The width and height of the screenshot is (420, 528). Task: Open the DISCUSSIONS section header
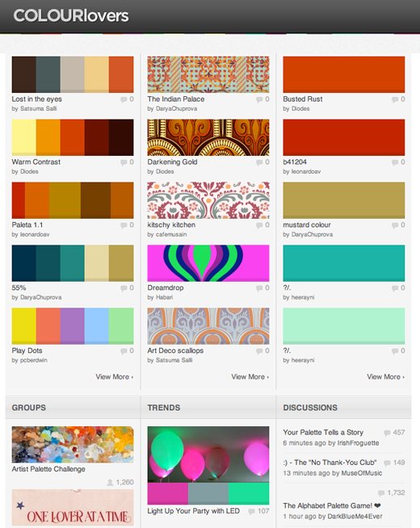310,408
